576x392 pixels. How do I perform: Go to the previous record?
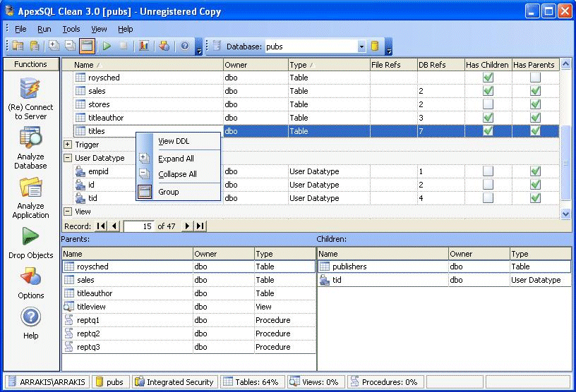click(114, 226)
